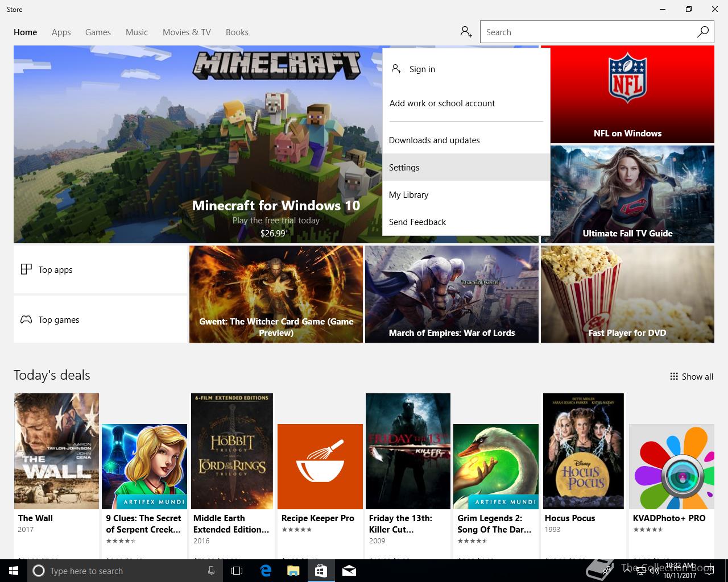Click the Show all grid icon
Viewport: 728px width, 582px height.
coord(674,376)
